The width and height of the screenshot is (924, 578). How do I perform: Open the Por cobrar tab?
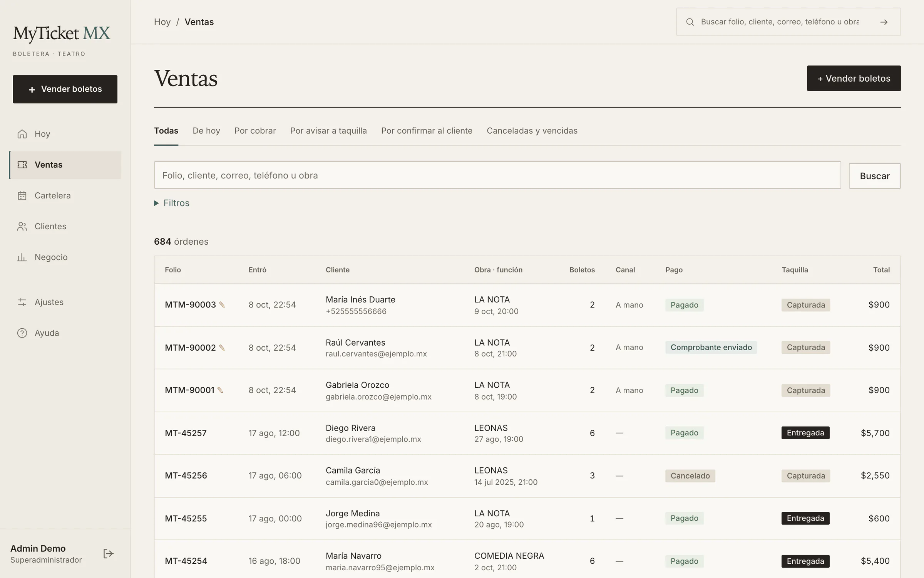255,131
